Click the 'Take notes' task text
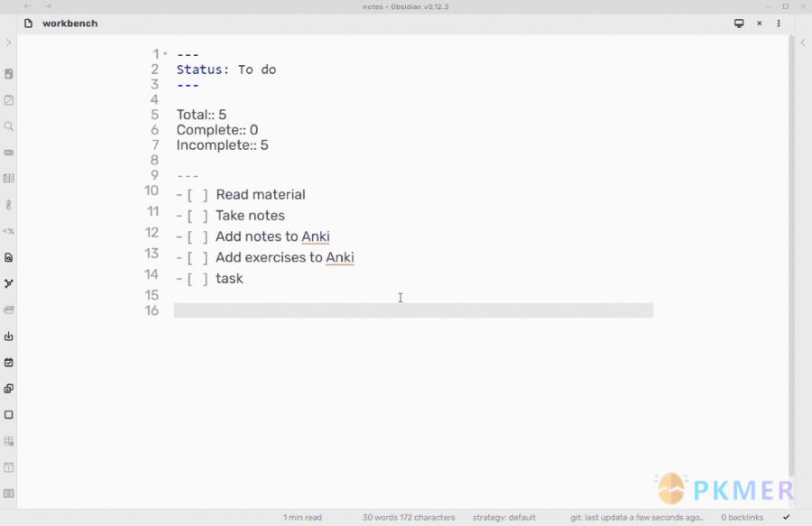The image size is (812, 526). click(250, 216)
